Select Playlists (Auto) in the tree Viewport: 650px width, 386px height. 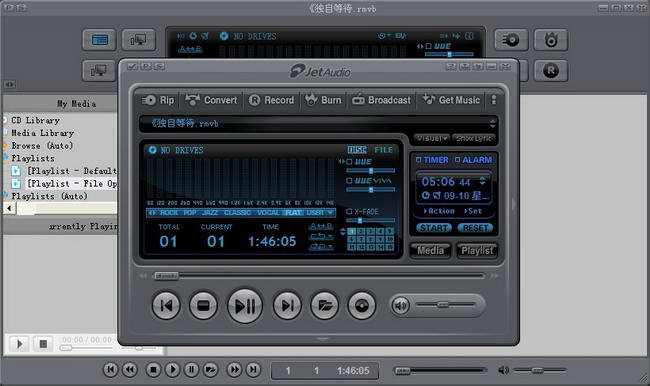(49, 196)
